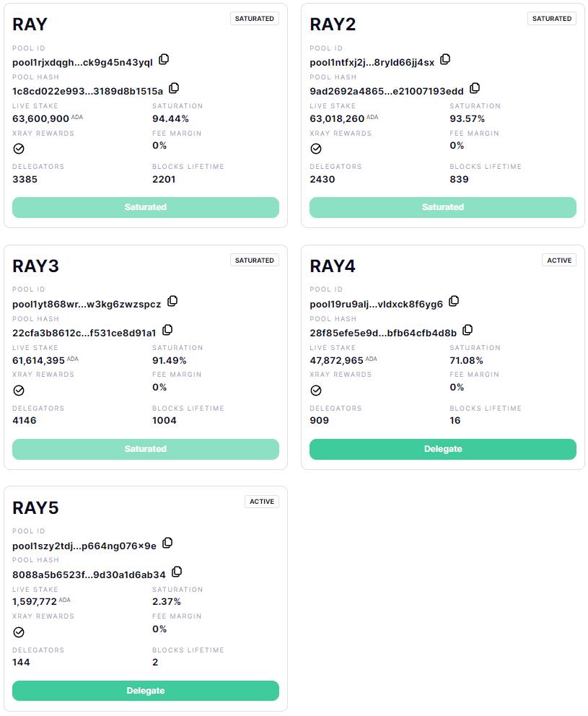This screenshot has width=588, height=716.
Task: Click the SATURATED badge on RAY2
Action: pos(551,19)
